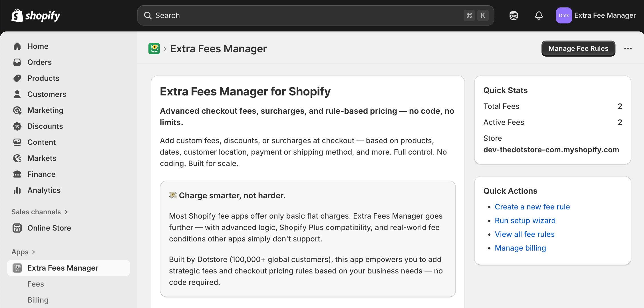Screen dimensions: 644x308
Task: Open the Extra Fee Manager account menu
Action: [x=596, y=15]
